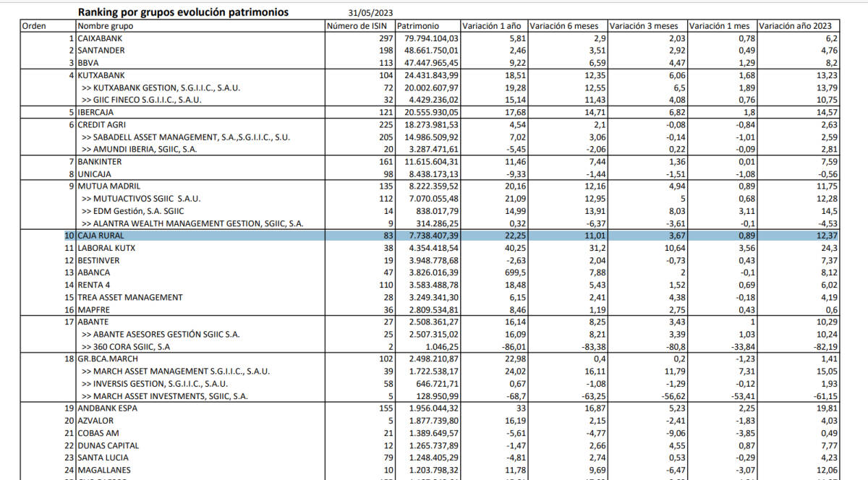Select the DUNAS CAPITAL group name
The height and width of the screenshot is (480, 868).
[x=108, y=445]
